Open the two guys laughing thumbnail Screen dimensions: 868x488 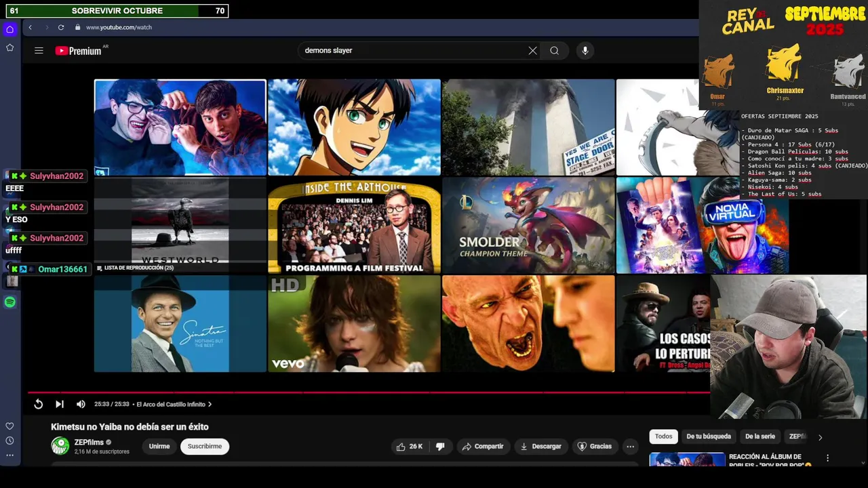(180, 127)
